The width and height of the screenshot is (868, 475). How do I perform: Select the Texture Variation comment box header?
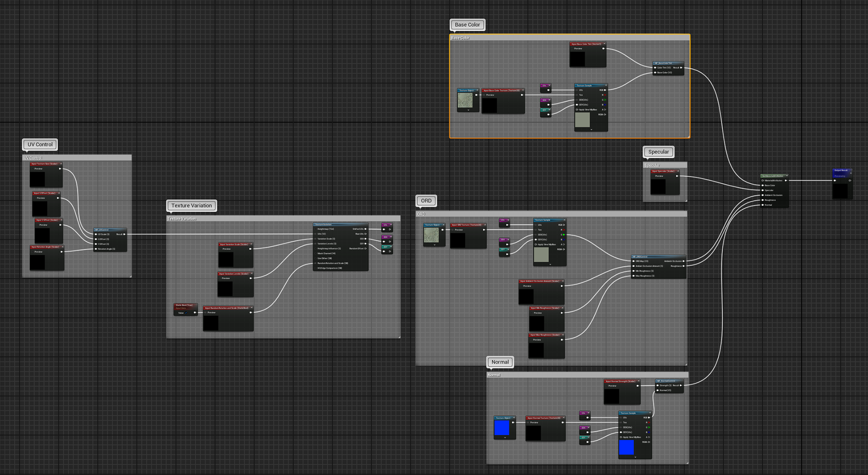coord(283,219)
